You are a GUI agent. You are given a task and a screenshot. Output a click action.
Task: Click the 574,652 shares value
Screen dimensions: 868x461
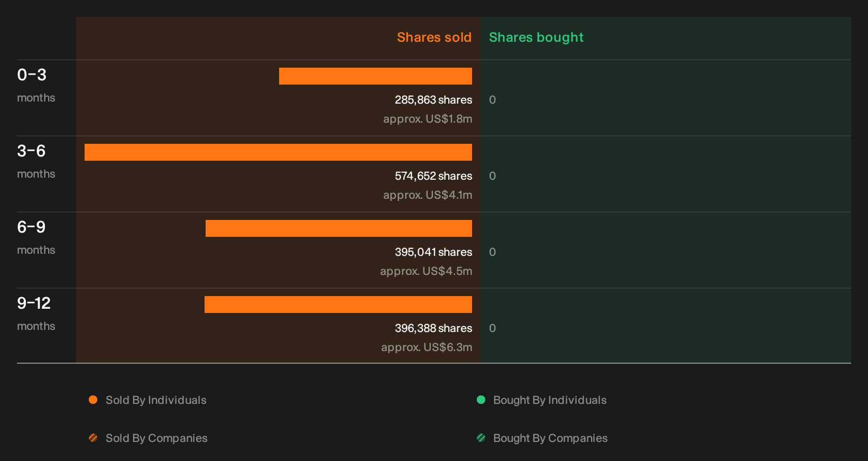pyautogui.click(x=433, y=176)
